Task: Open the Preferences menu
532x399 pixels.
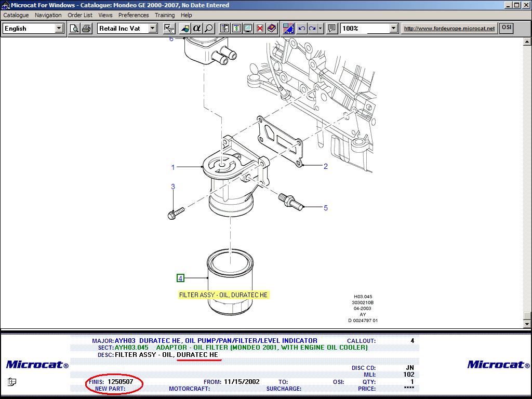Action: tap(134, 15)
